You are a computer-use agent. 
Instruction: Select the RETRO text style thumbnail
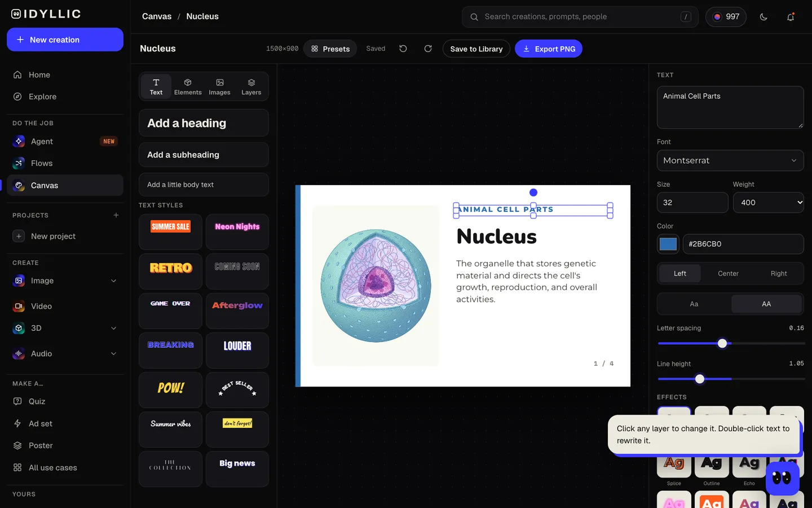[x=170, y=271]
